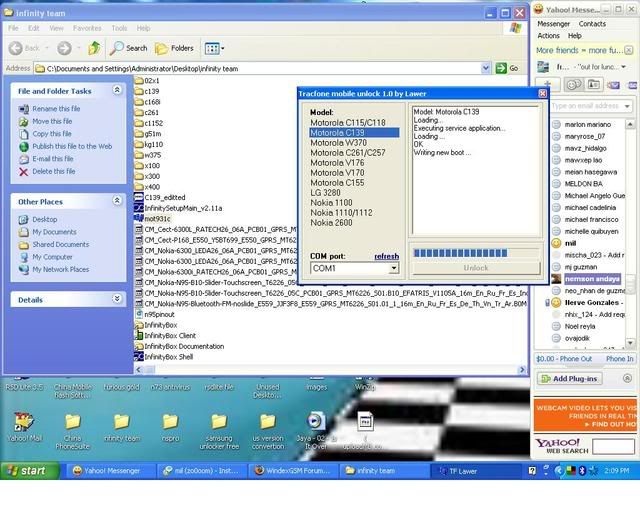Click Rename this file
This screenshot has width=640, height=505.
pos(56,109)
